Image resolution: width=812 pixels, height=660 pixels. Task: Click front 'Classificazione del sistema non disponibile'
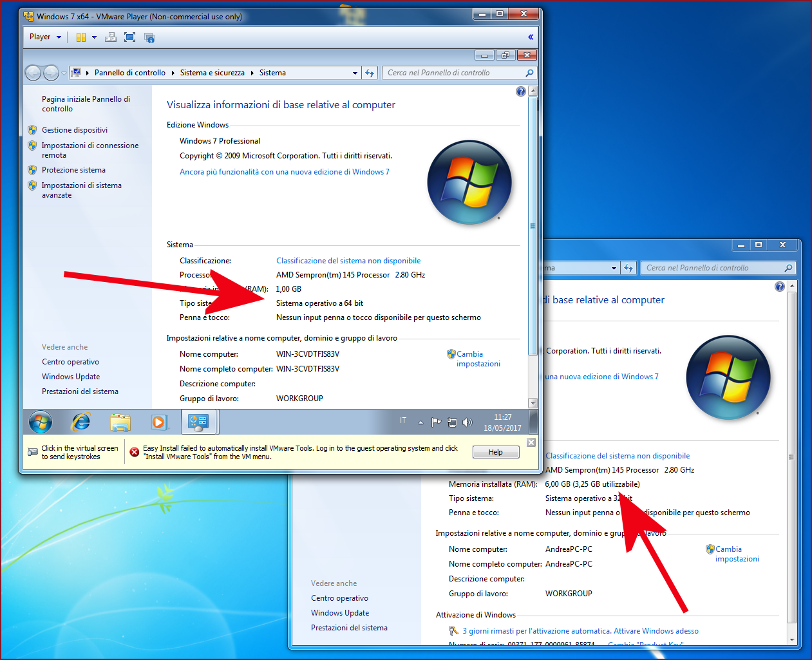click(x=348, y=261)
